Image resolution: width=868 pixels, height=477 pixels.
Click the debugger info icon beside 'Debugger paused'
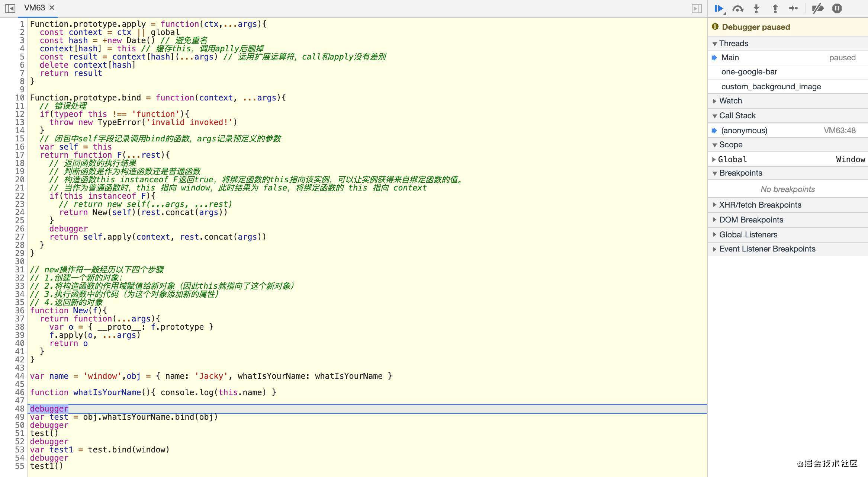[715, 26]
